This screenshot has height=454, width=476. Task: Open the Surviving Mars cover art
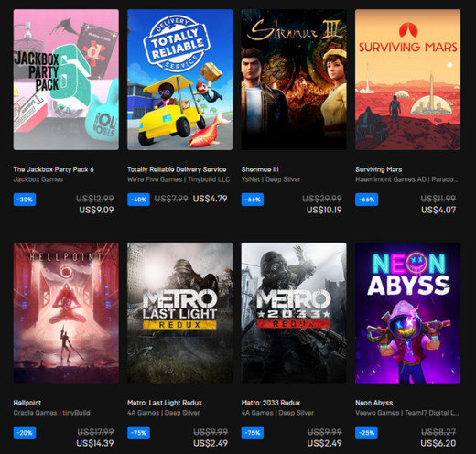click(407, 80)
